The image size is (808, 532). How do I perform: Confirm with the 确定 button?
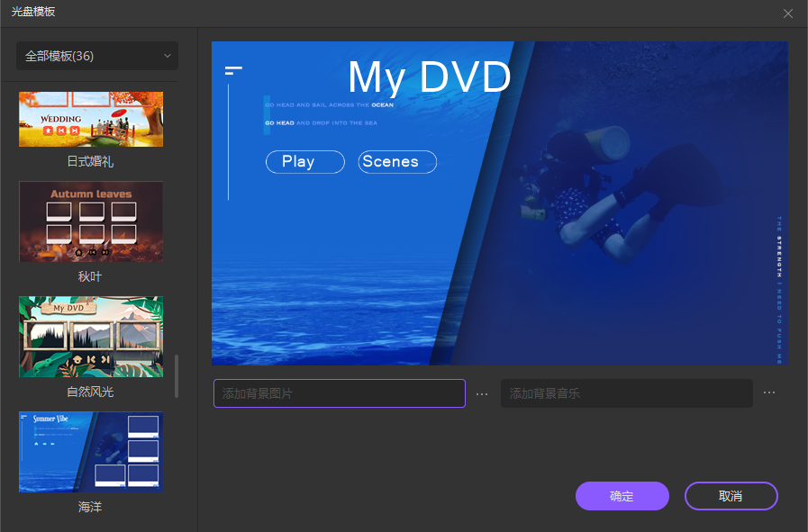point(622,496)
